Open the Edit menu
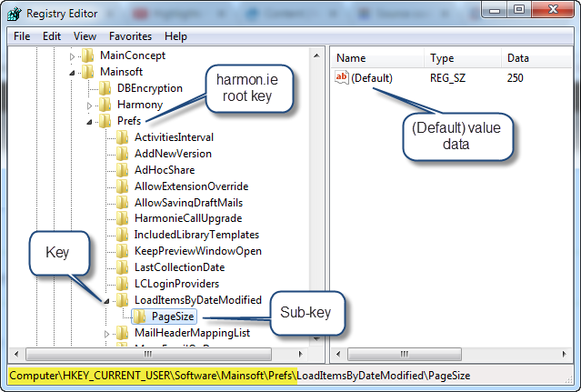Screen dimensions: 581x392 point(52,36)
